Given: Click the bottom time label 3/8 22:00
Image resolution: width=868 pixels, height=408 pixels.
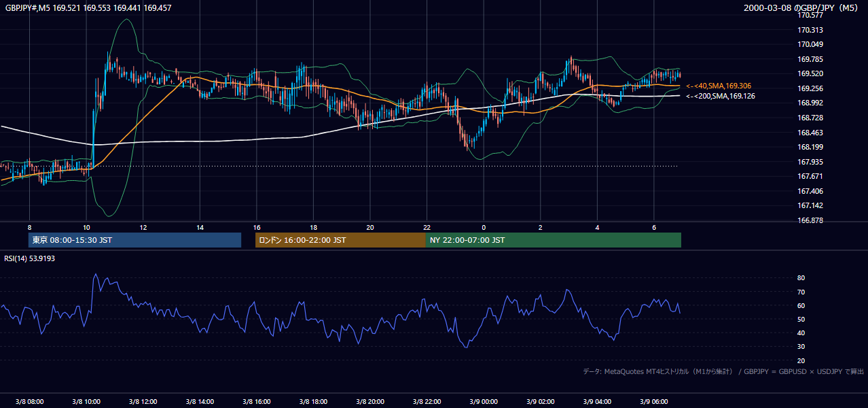Looking at the screenshot, I should 427,401.
